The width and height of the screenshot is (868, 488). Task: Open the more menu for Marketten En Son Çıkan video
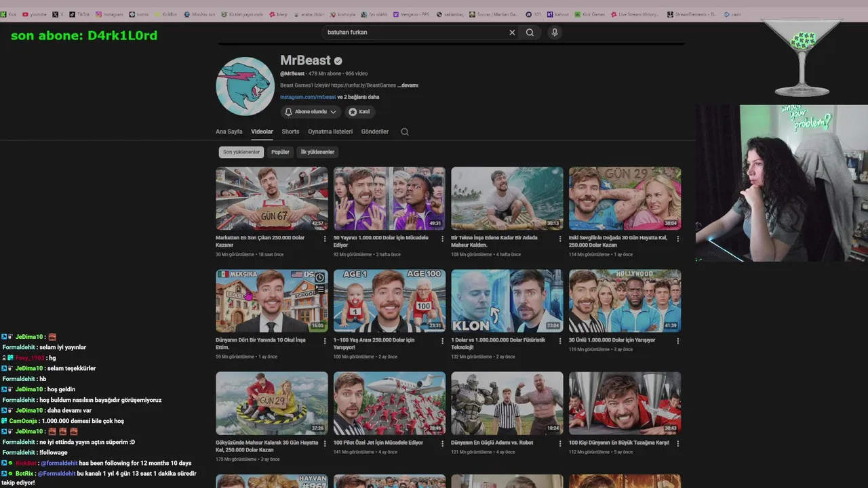pos(325,239)
